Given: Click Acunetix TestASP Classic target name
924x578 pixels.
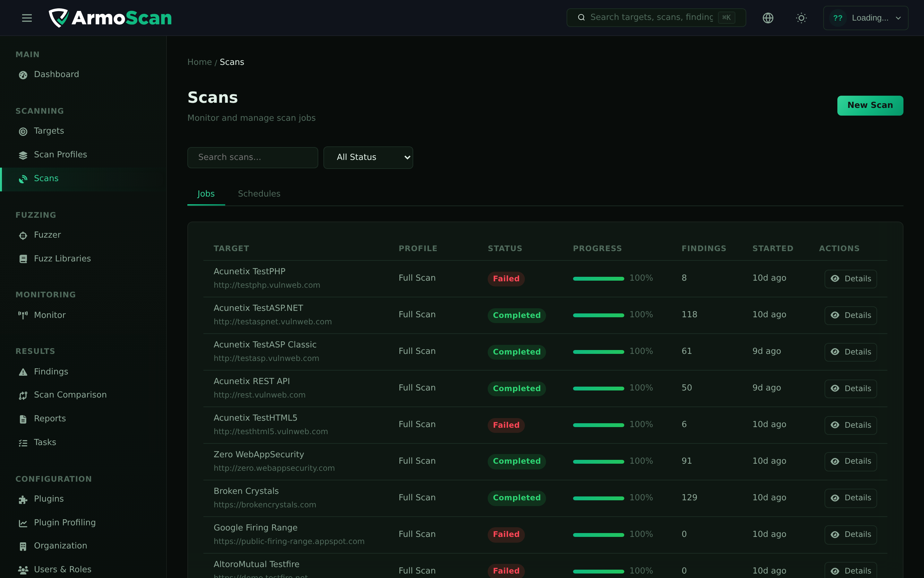Looking at the screenshot, I should pyautogui.click(x=265, y=345).
